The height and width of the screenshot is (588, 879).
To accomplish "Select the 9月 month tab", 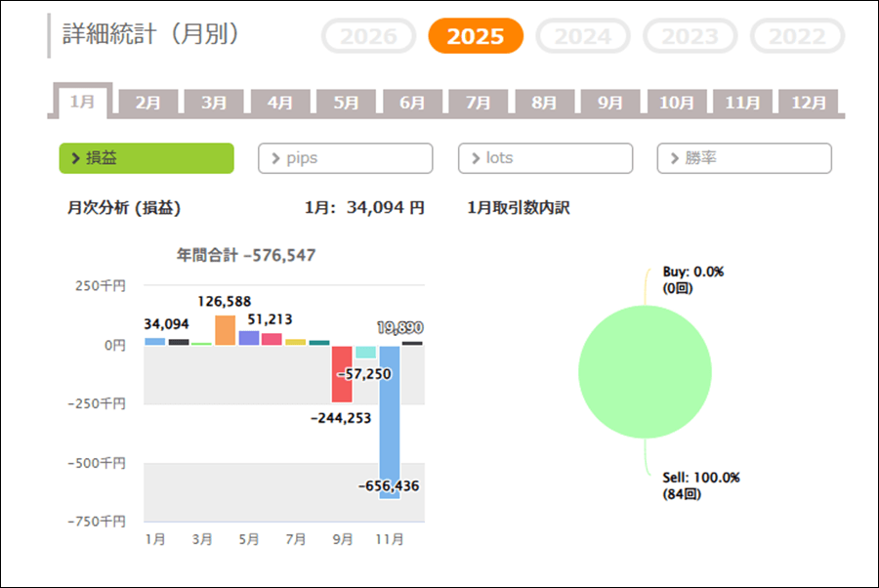I will (610, 103).
